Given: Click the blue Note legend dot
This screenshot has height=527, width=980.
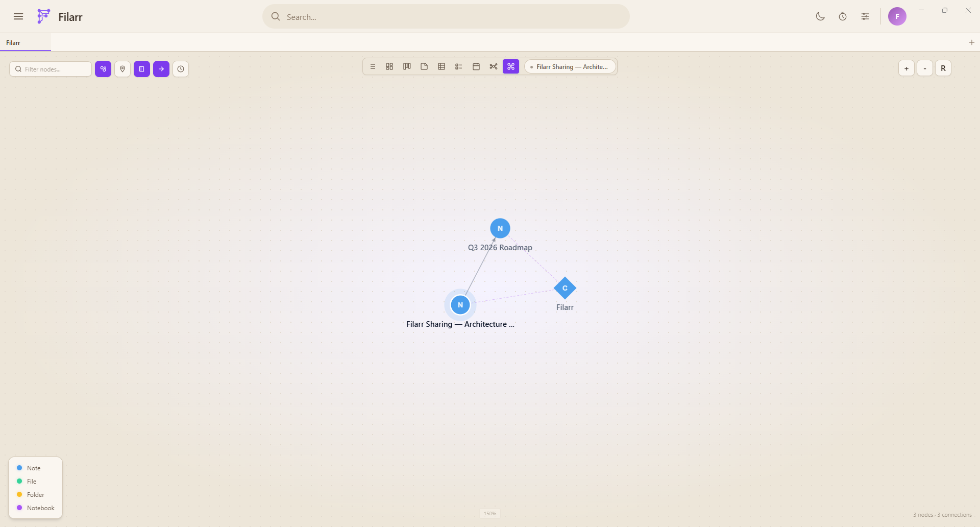Looking at the screenshot, I should (19, 468).
